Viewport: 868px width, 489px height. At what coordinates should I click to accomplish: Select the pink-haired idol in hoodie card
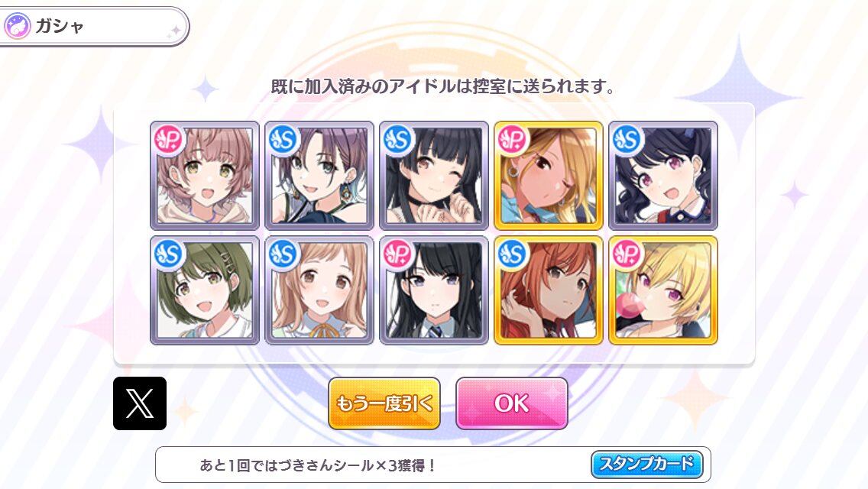point(205,176)
